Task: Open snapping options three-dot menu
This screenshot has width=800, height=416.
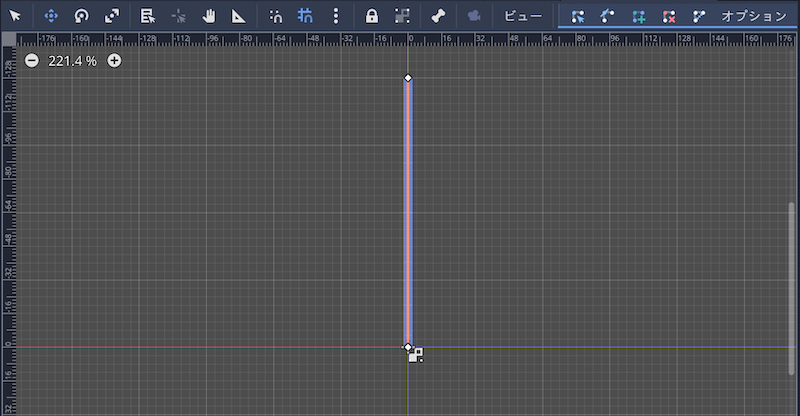Action: tap(336, 16)
